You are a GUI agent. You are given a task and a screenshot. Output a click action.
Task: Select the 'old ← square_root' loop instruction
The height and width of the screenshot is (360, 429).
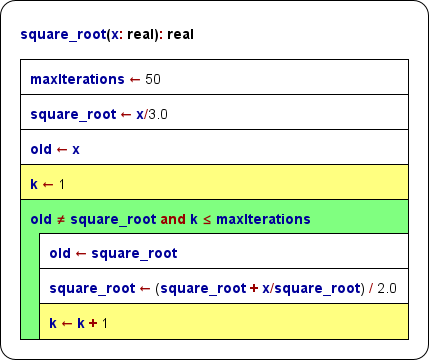[224, 251]
